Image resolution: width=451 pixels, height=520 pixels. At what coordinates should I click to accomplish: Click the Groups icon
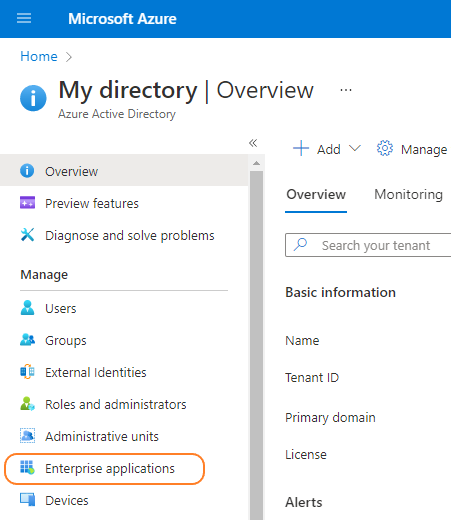pyautogui.click(x=27, y=340)
